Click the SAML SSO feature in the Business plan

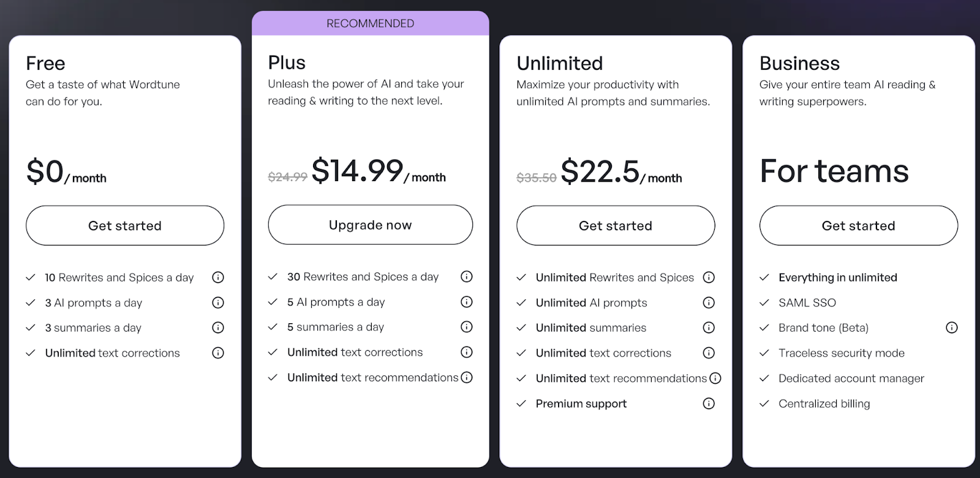coord(807,302)
